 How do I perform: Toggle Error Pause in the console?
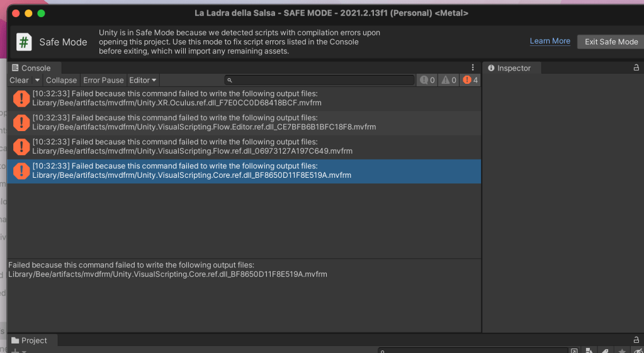click(103, 80)
